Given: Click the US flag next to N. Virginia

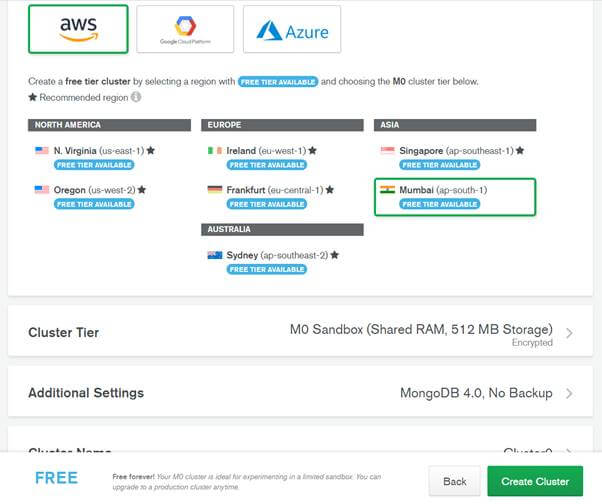Looking at the screenshot, I should click(41, 150).
